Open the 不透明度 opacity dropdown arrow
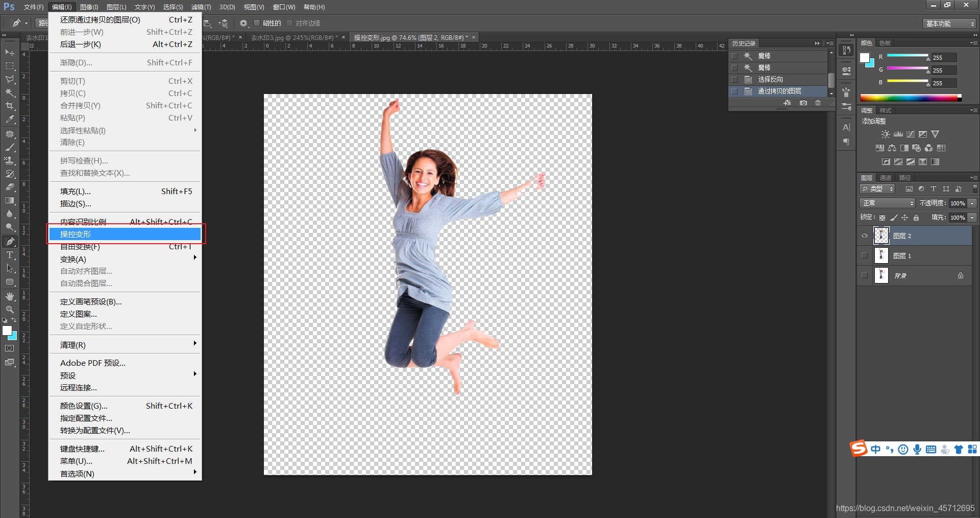This screenshot has height=518, width=980. (972, 203)
